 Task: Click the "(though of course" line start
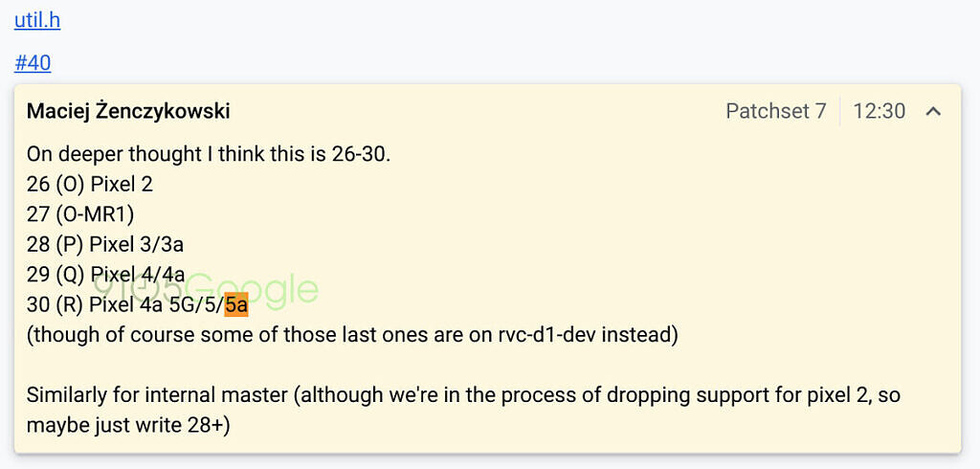click(93, 335)
